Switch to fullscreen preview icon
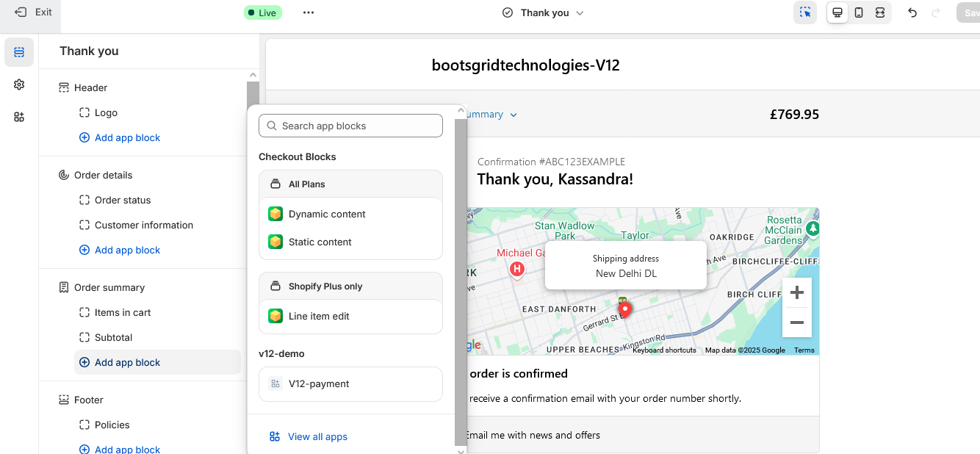Viewport: 980px width, 454px height. [879, 12]
